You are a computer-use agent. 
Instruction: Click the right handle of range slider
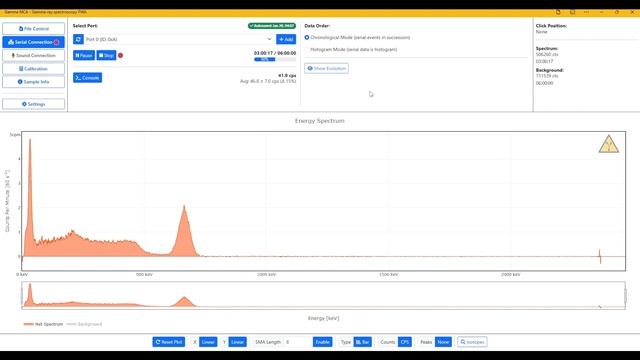pyautogui.click(x=625, y=296)
